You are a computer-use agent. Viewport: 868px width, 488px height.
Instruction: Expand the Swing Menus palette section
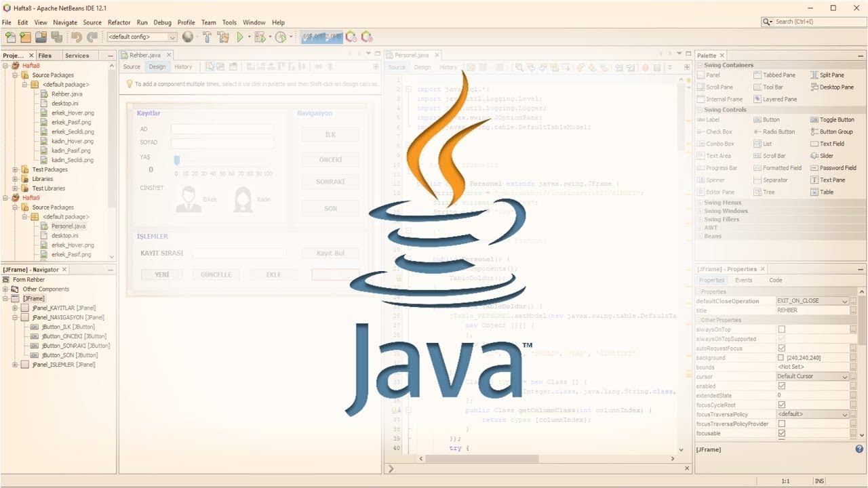coord(701,203)
